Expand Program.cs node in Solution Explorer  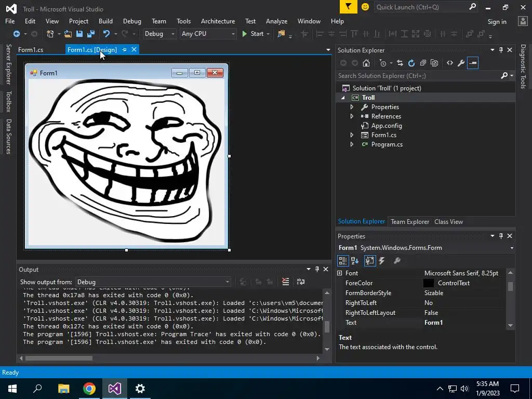pos(352,144)
